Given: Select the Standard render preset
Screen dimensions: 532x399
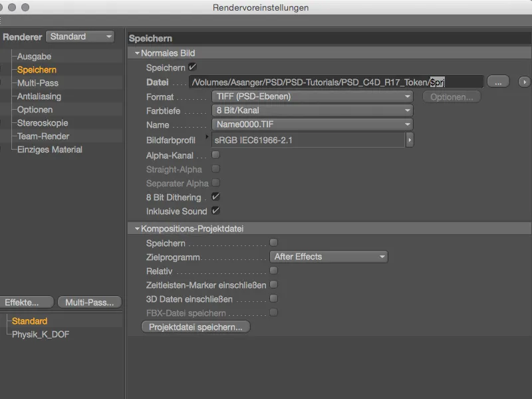Looking at the screenshot, I should (29, 321).
